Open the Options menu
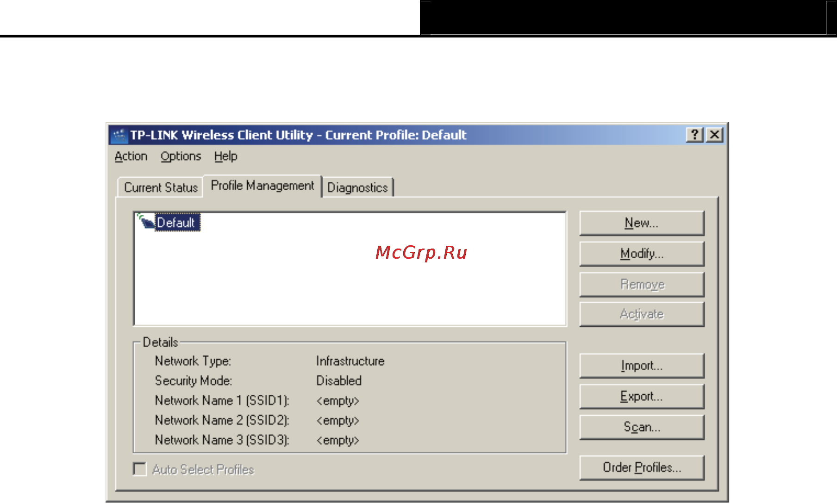The height and width of the screenshot is (504, 837). [181, 156]
